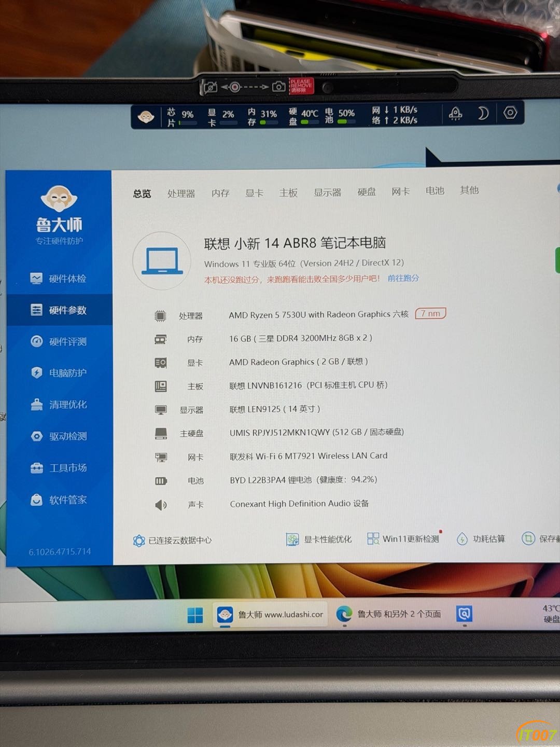Image resolution: width=560 pixels, height=747 pixels.
Task: Click the motherboard icon in 主板 row
Action: pyautogui.click(x=161, y=386)
